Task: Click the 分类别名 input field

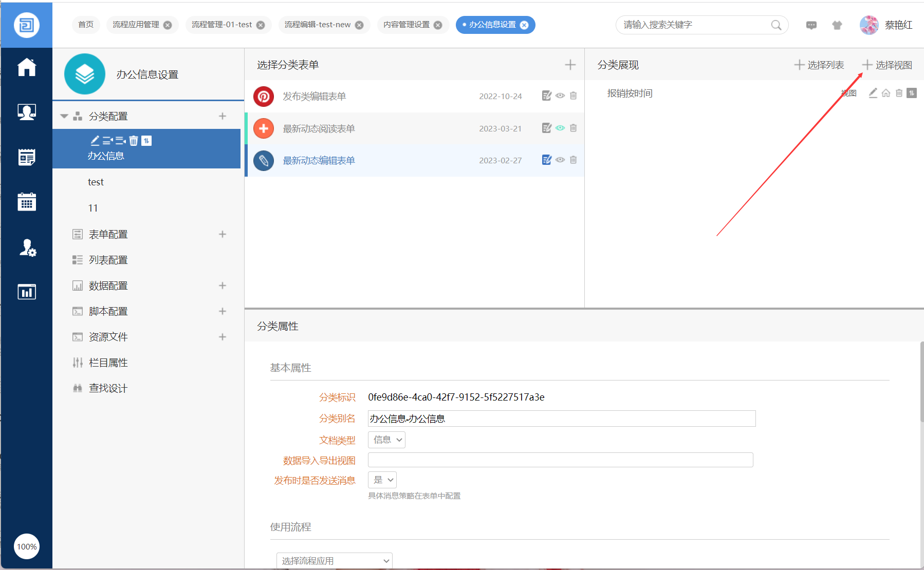Action: [561, 419]
